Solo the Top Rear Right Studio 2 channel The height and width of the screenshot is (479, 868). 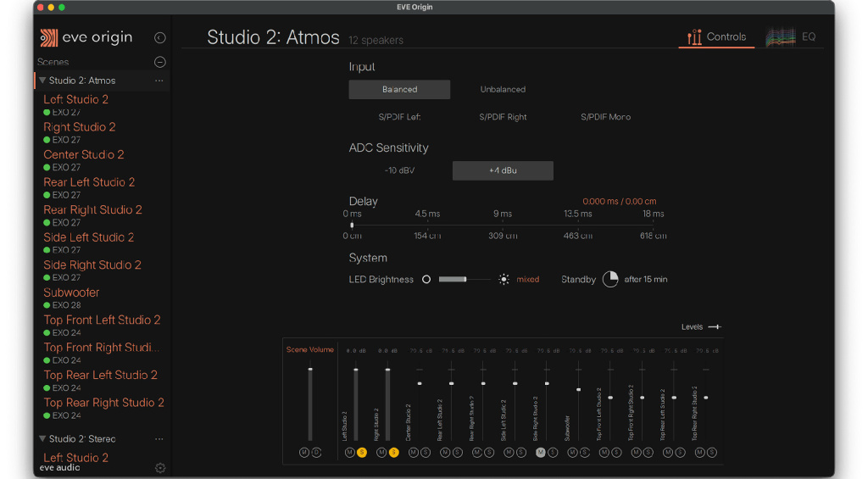[x=712, y=453]
